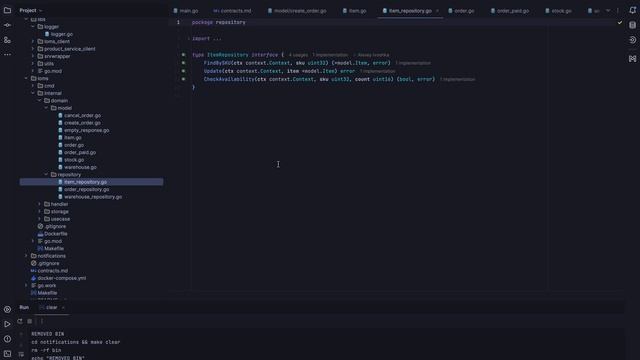Expand the notifications folder
The height and width of the screenshot is (360, 640).
click(27, 256)
